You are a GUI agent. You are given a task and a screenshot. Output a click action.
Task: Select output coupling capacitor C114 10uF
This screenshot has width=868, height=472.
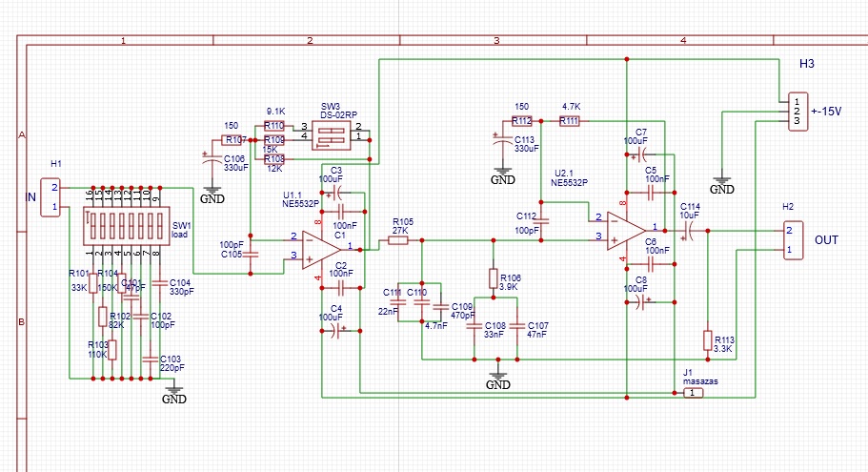tap(689, 230)
